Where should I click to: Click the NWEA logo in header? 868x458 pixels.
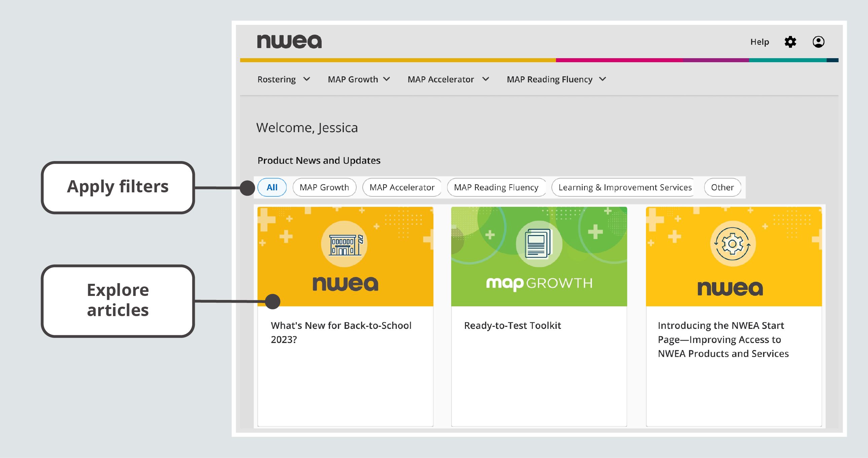[x=289, y=41]
